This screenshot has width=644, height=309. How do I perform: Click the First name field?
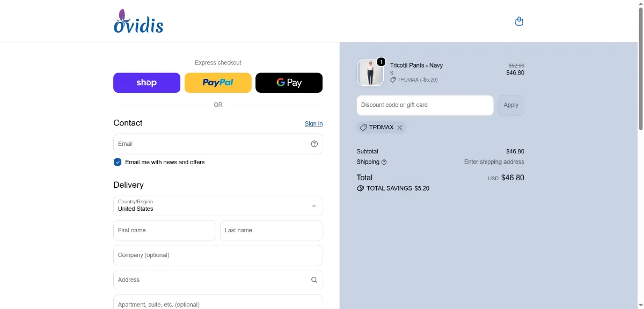click(165, 231)
